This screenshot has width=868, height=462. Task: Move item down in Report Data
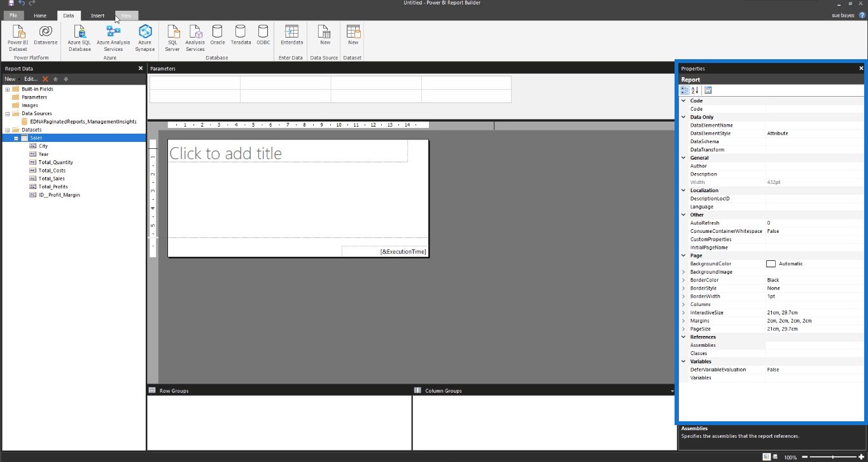pyautogui.click(x=66, y=79)
